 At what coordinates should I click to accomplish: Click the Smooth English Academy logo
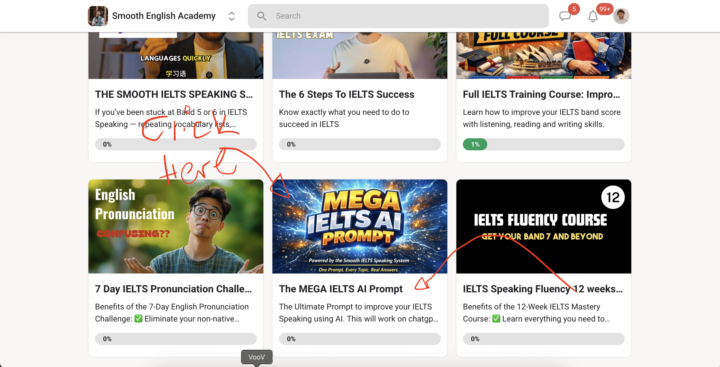pyautogui.click(x=98, y=16)
